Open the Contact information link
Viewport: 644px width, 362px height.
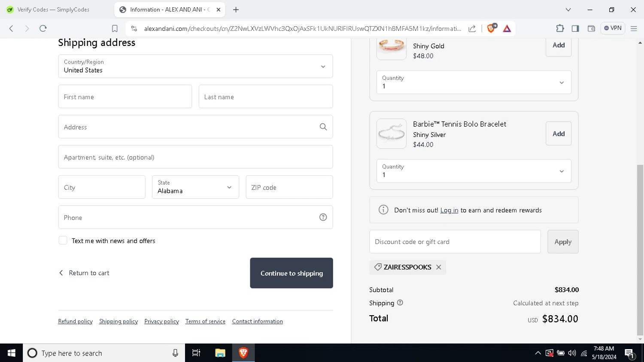(258, 321)
